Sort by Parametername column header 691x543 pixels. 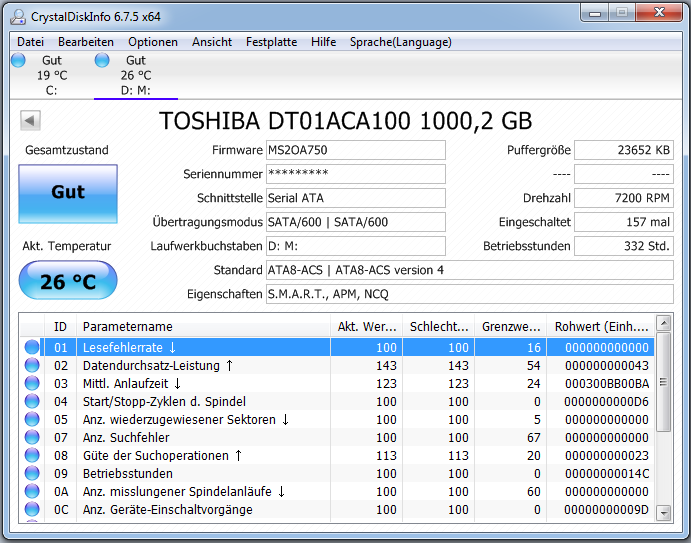(x=203, y=327)
